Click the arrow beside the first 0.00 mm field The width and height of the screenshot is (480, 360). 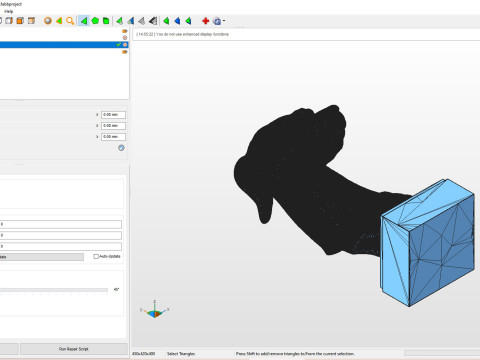pyautogui.click(x=97, y=115)
